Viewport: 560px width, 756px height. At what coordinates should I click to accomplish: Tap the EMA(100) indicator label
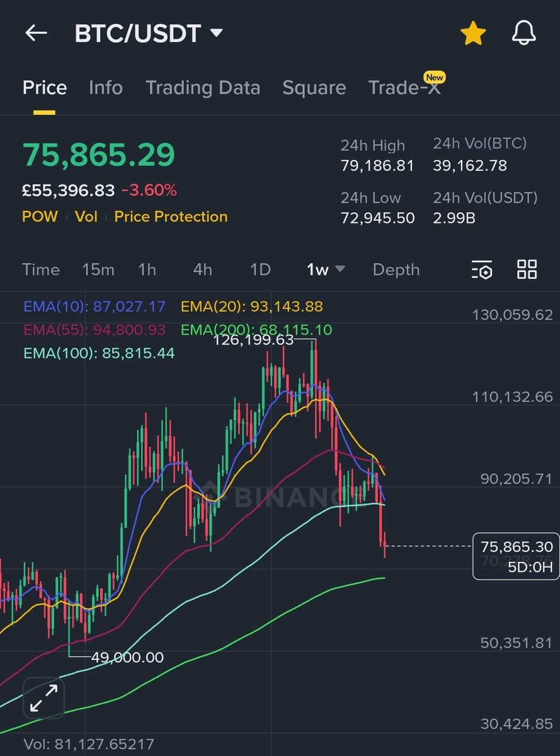point(99,353)
